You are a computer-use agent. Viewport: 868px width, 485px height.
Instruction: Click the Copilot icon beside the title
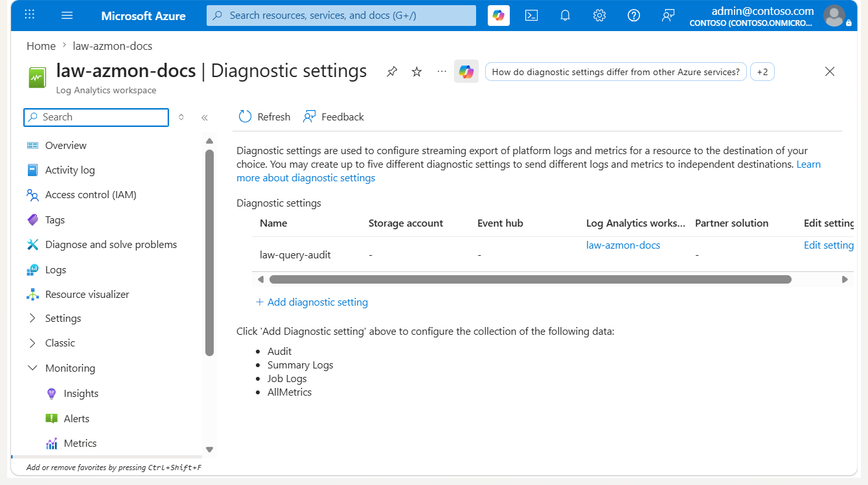click(466, 72)
